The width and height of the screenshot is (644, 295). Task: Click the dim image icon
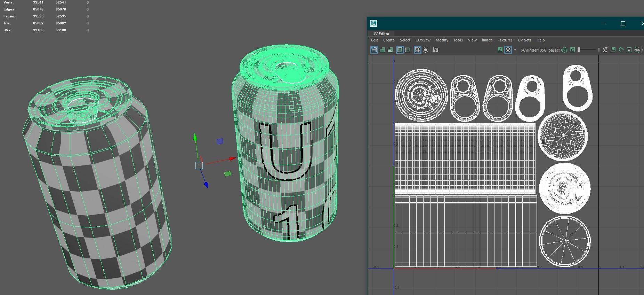(x=572, y=50)
